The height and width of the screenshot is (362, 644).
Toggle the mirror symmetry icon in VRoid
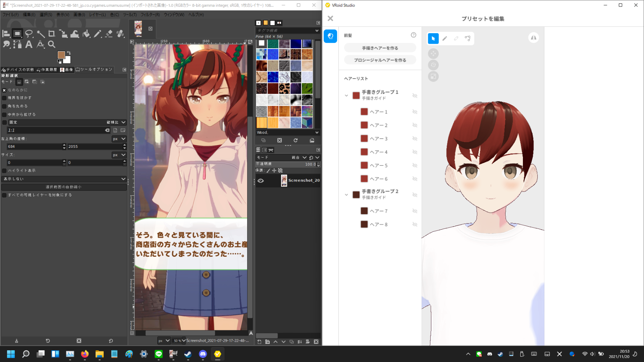click(533, 38)
